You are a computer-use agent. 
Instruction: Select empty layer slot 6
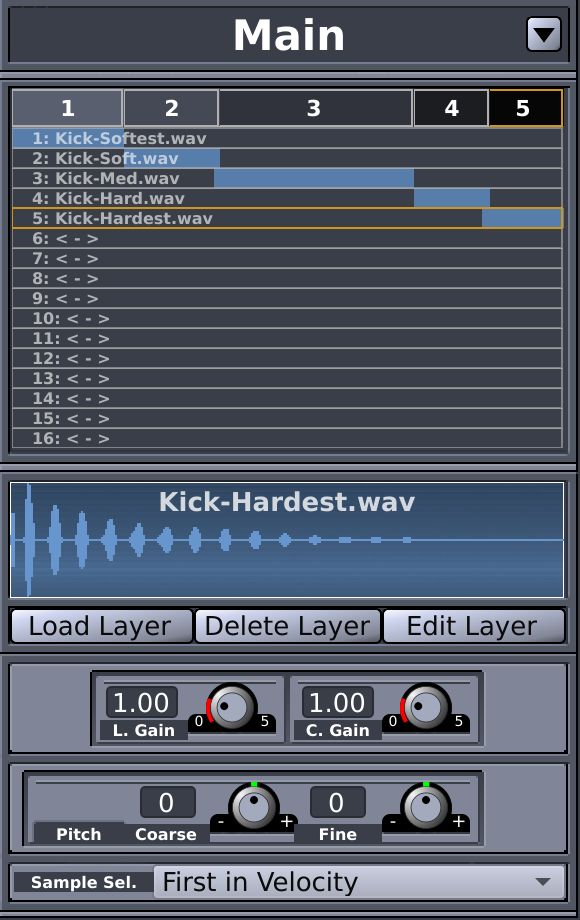287,239
